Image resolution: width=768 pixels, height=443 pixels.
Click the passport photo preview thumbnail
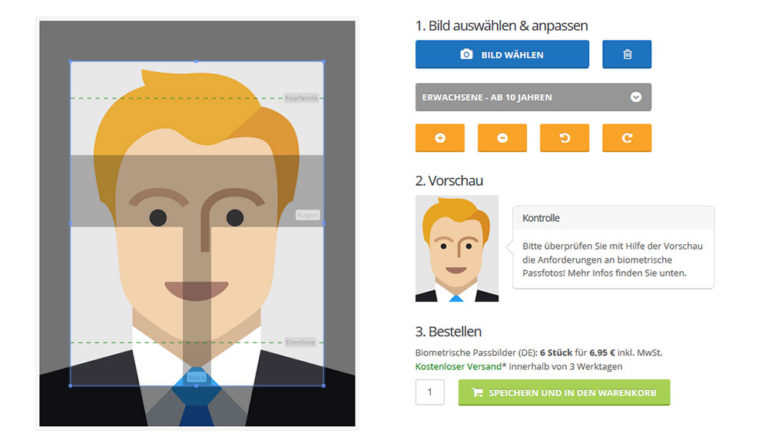pos(457,248)
